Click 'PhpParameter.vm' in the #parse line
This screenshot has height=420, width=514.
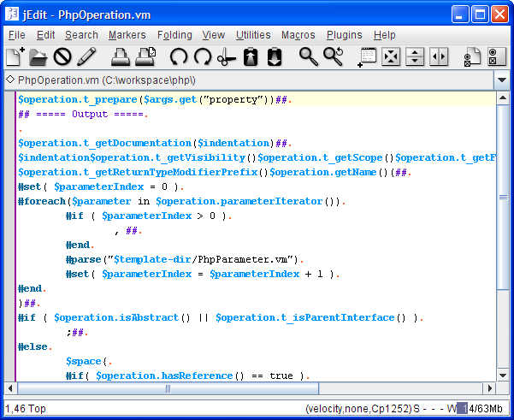[243, 260]
